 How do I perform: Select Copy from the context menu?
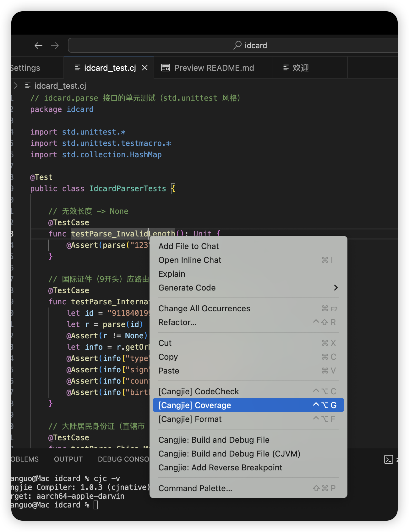[248, 357]
